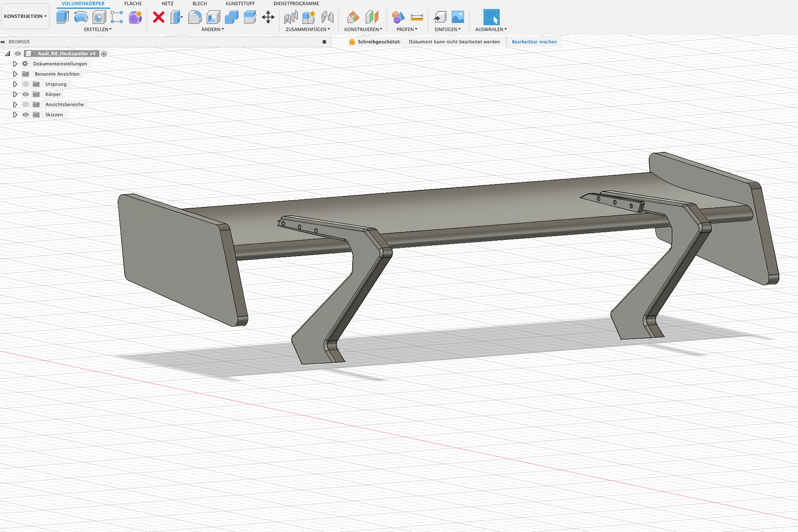Click the Insert canvas image icon
Screen dimensions: 798x532
pos(458,17)
